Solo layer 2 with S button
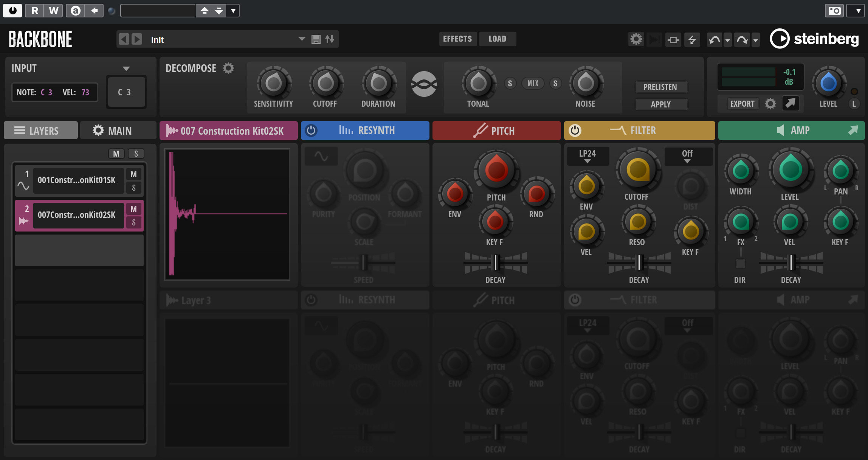 point(133,222)
